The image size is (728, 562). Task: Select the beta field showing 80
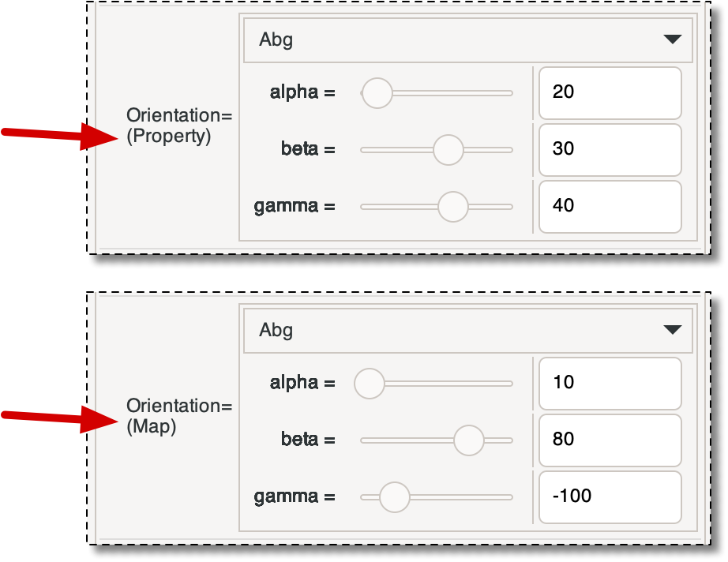point(610,440)
